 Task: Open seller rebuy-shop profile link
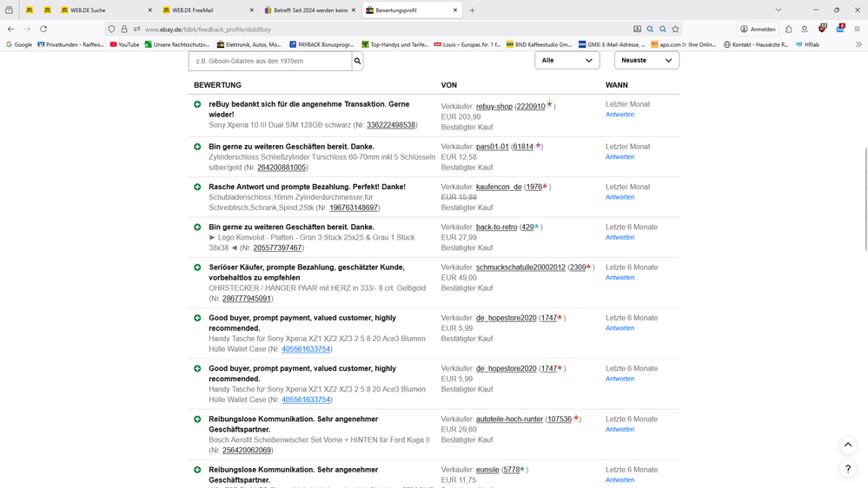coord(494,106)
